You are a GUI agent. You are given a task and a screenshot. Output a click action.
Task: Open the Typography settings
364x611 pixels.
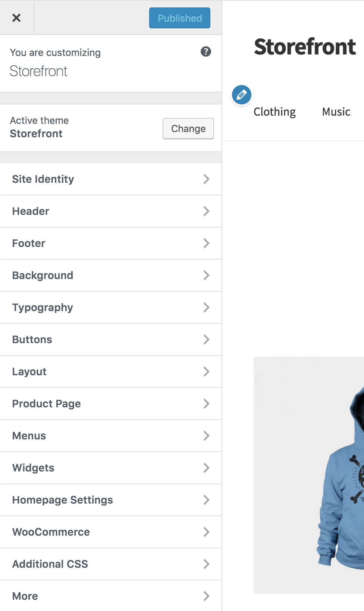tap(111, 307)
